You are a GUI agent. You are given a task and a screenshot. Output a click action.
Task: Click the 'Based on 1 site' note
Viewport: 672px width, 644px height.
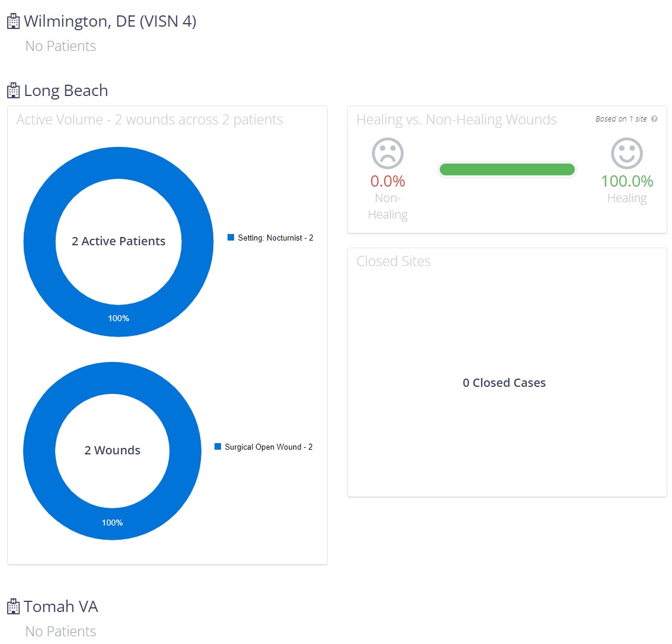pos(621,118)
